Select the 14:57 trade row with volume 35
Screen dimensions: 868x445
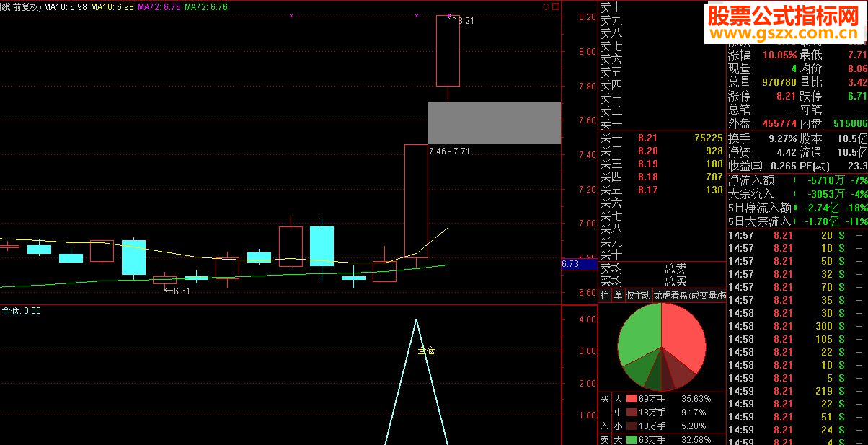click(797, 300)
